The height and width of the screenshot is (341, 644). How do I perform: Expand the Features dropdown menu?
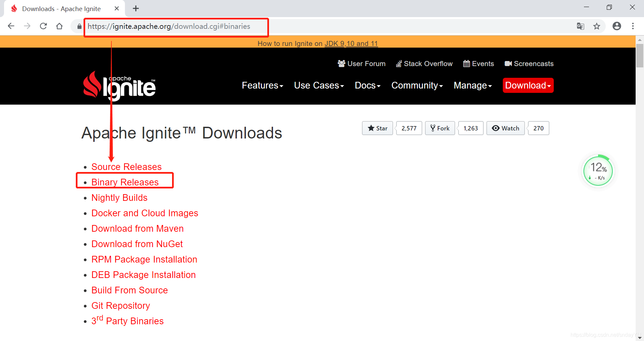(263, 86)
